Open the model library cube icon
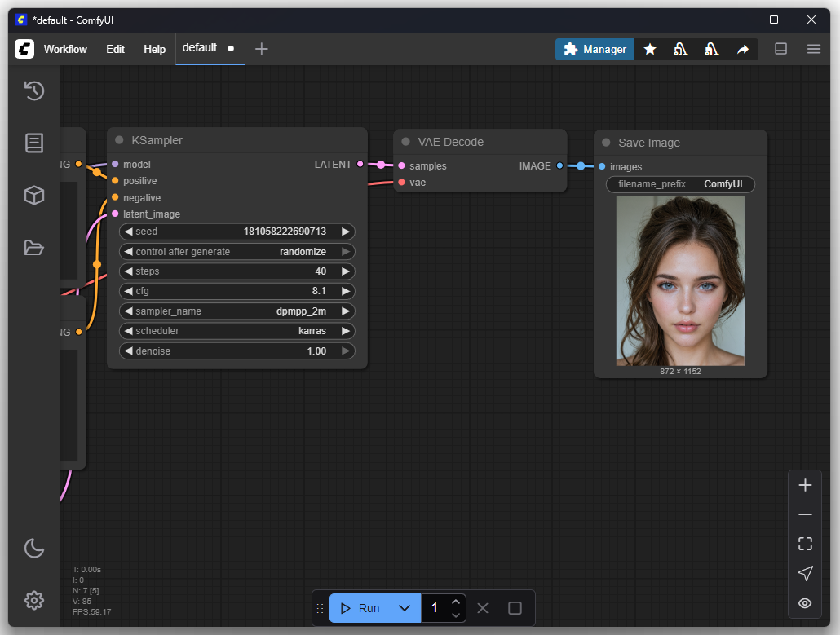This screenshot has width=840, height=635. coord(33,196)
